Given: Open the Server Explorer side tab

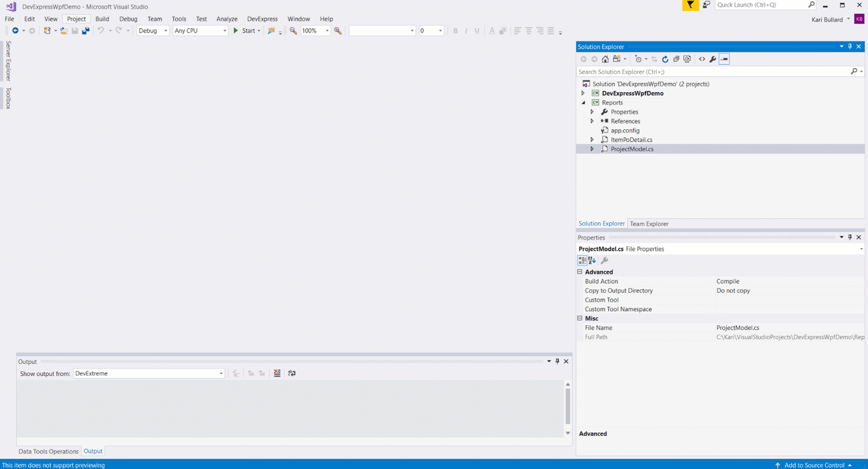Looking at the screenshot, I should (8, 60).
